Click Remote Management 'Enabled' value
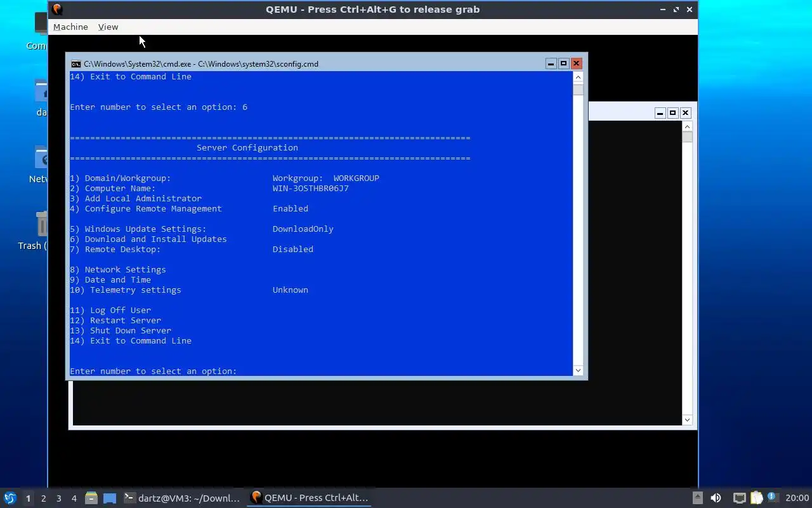Screen dimensions: 812x508 (x=290, y=208)
